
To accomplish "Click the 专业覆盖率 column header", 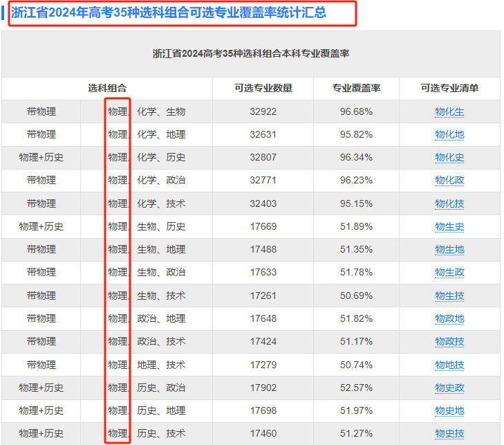I will tap(356, 88).
